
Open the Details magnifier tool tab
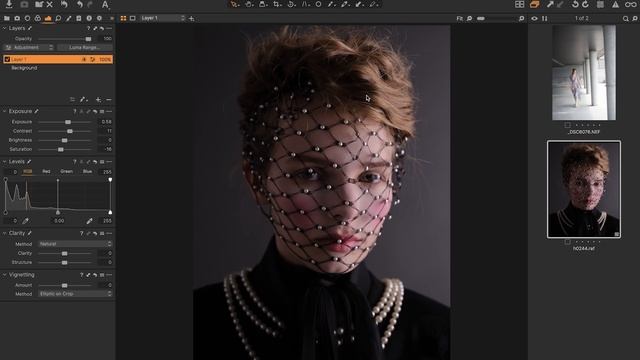(x=58, y=18)
